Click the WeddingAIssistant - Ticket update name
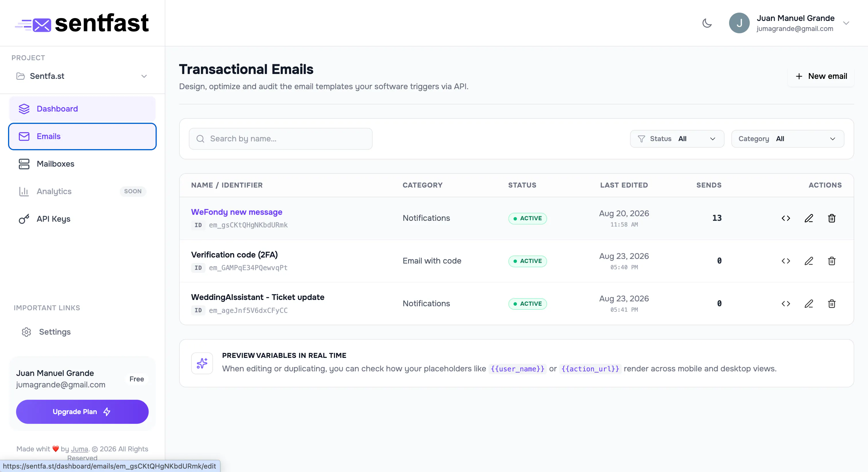Viewport: 868px width, 472px height. pos(257,297)
